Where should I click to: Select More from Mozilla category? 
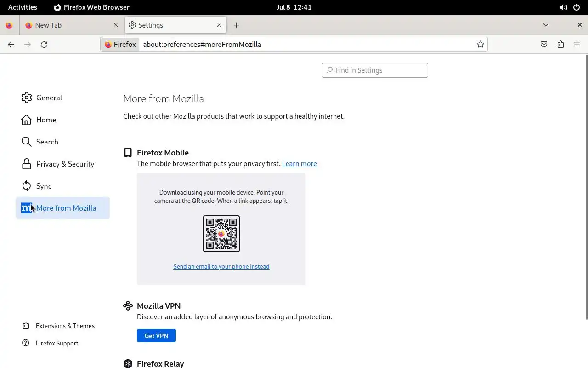pos(63,208)
